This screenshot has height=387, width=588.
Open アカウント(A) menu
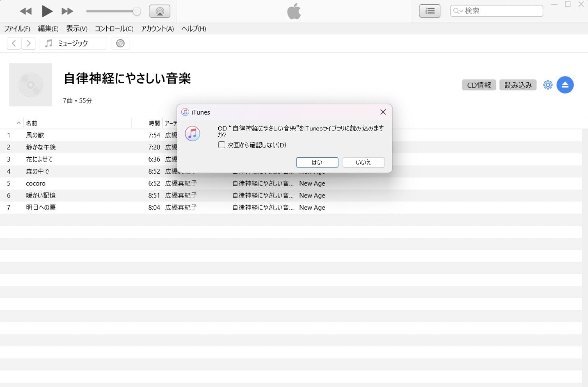157,29
